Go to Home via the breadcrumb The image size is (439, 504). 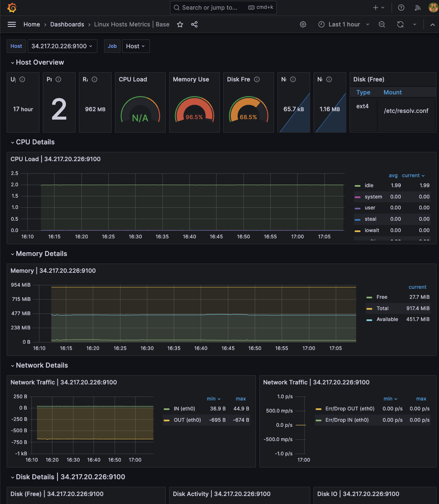click(31, 24)
